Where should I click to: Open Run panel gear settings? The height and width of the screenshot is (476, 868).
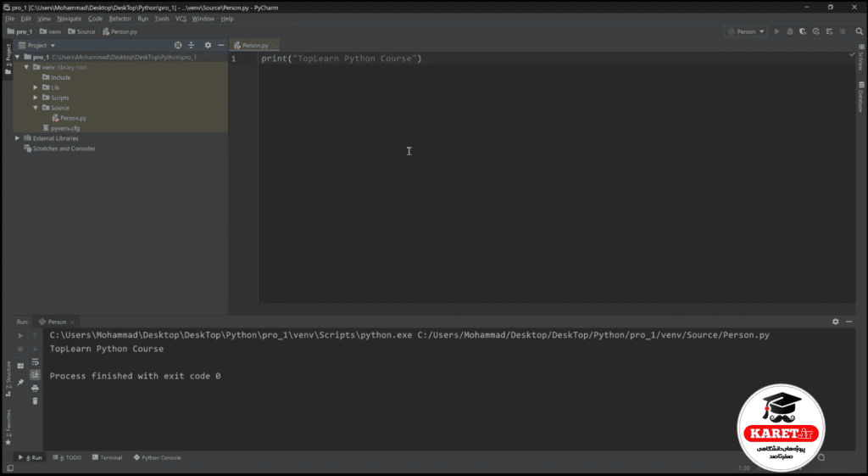[x=835, y=322]
